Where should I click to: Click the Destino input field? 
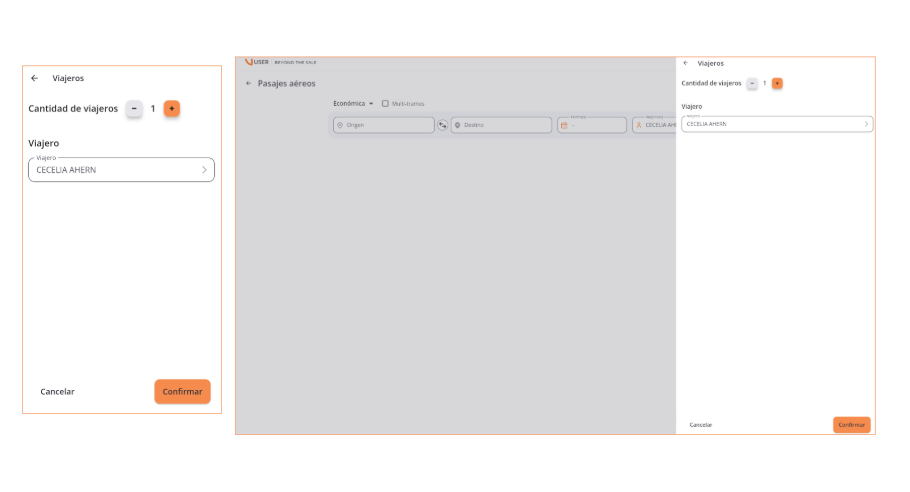(501, 125)
